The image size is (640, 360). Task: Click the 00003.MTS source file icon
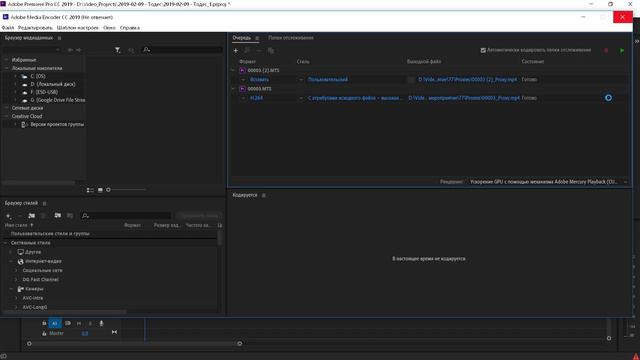pos(242,89)
